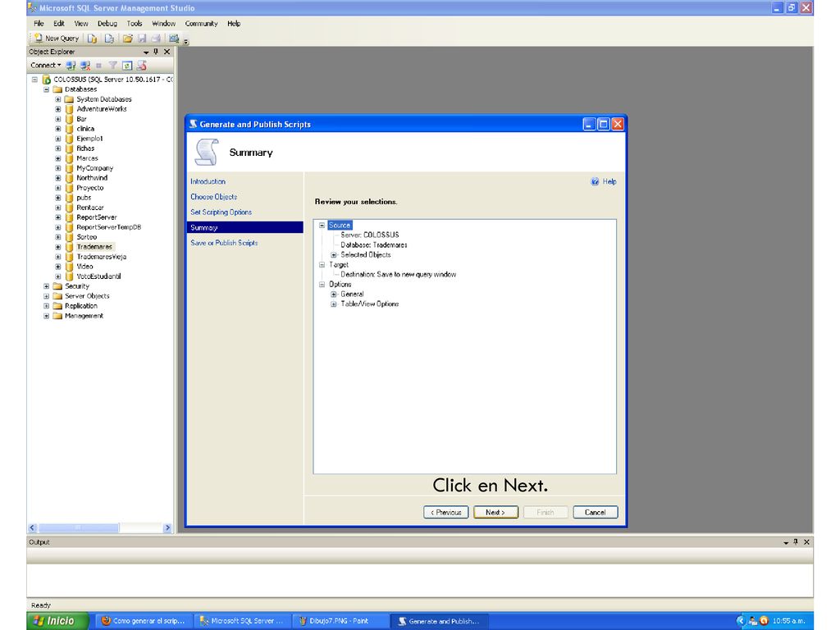Click the Connect Object Explorer icon
The height and width of the screenshot is (630, 840).
coord(71,66)
